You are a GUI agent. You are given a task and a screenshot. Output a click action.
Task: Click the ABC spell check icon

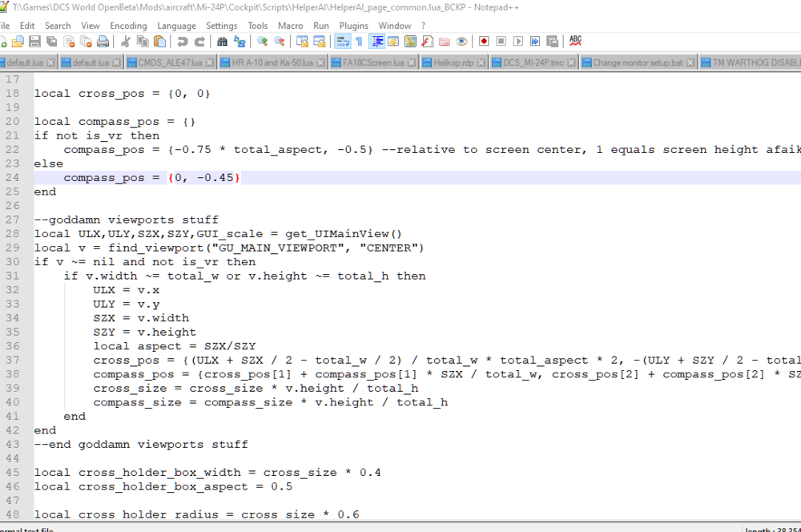[x=575, y=41]
